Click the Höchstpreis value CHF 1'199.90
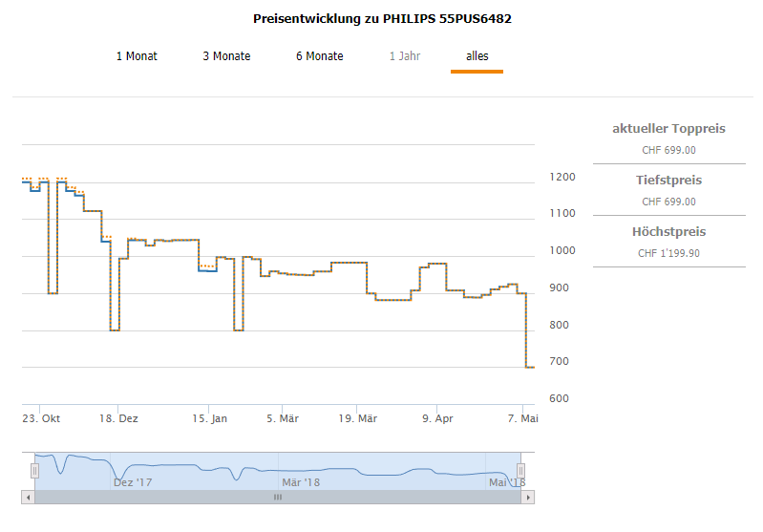 [x=668, y=253]
